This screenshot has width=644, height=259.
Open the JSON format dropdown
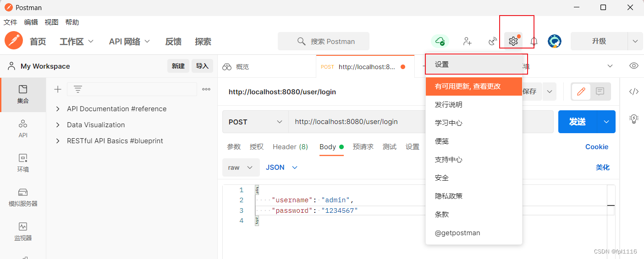tap(282, 167)
